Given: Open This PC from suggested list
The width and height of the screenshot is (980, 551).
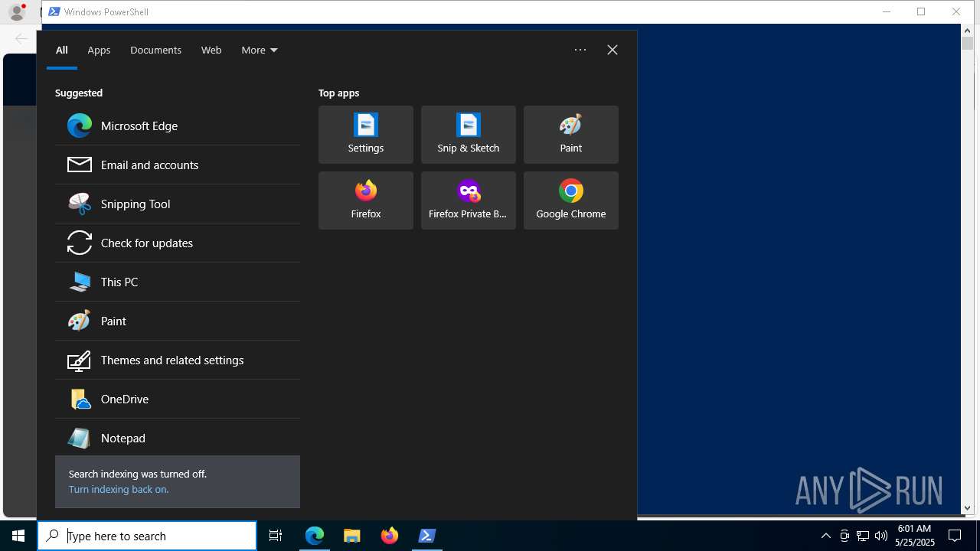Looking at the screenshot, I should pyautogui.click(x=178, y=282).
